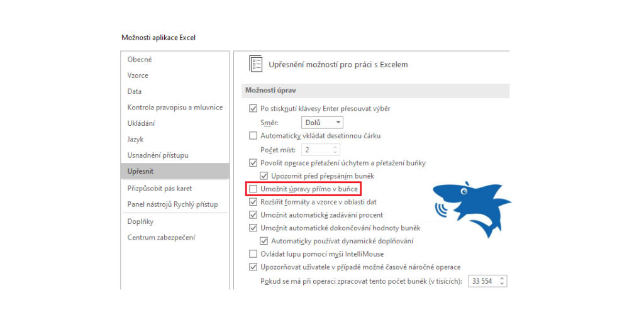Uncheck Upozornit před přepsáním buněk
Viewport: 644px width, 322px height.
tap(264, 176)
